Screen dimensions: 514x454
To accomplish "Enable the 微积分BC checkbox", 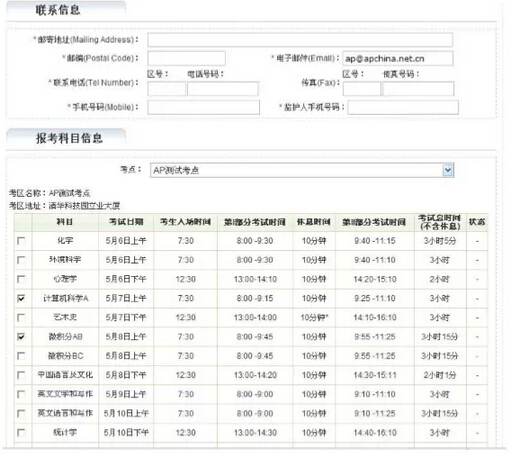I will tap(21, 356).
